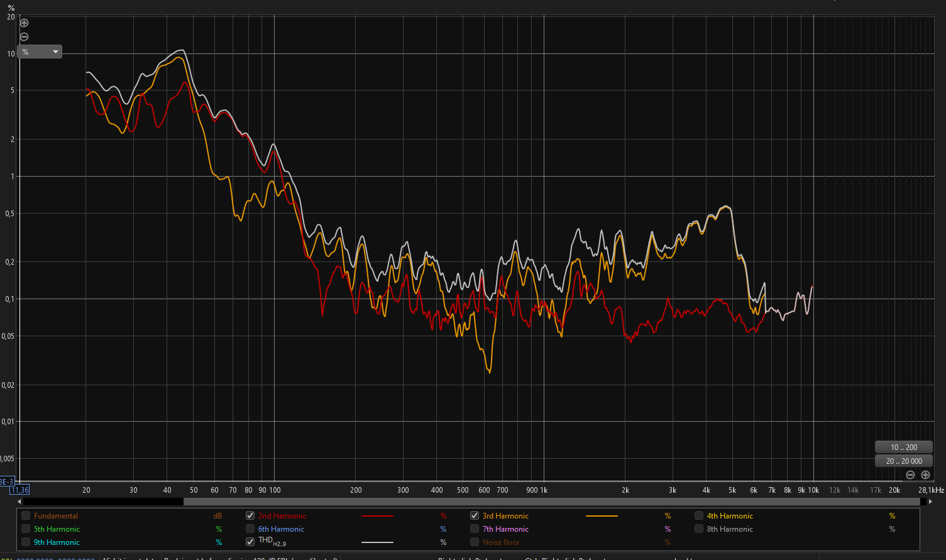Click the 11,36 frequency value box
946x560 pixels.
click(x=19, y=490)
